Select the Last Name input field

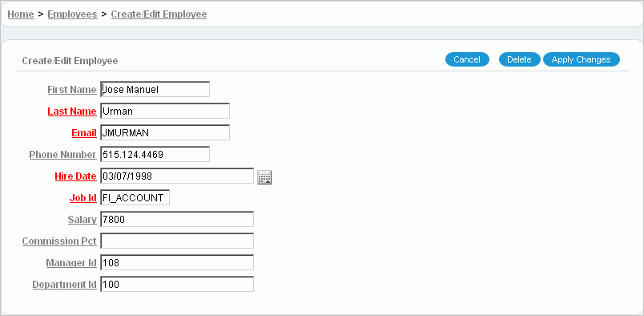coord(165,111)
